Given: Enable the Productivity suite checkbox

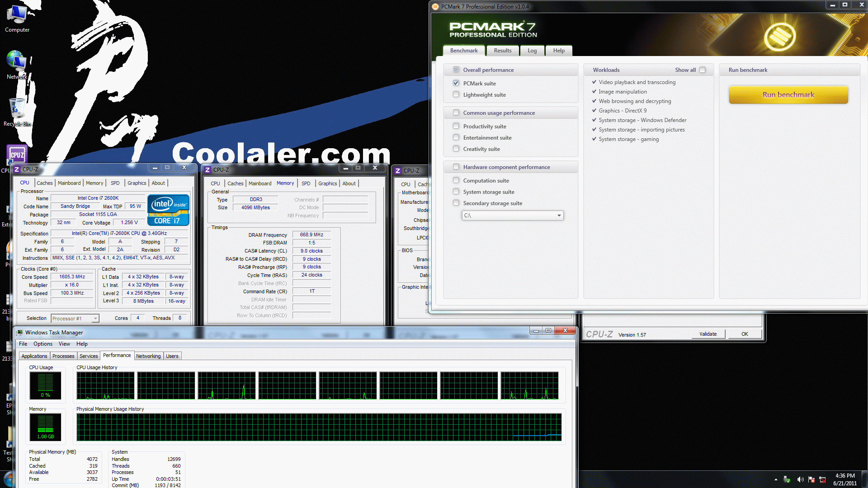Looking at the screenshot, I should [456, 126].
